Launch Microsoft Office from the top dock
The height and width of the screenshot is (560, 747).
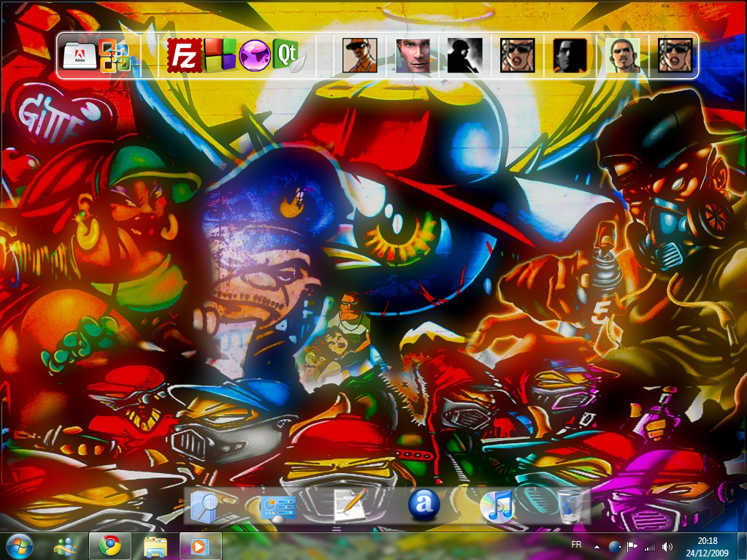tap(115, 55)
